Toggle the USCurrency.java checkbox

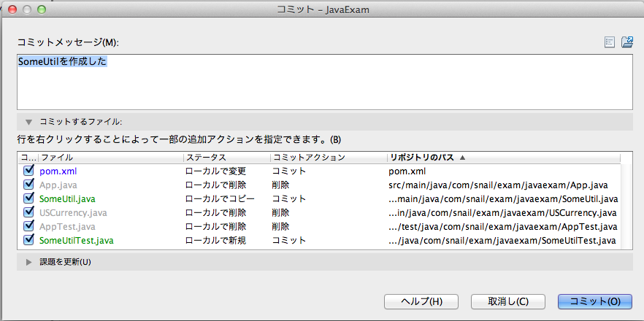(29, 212)
